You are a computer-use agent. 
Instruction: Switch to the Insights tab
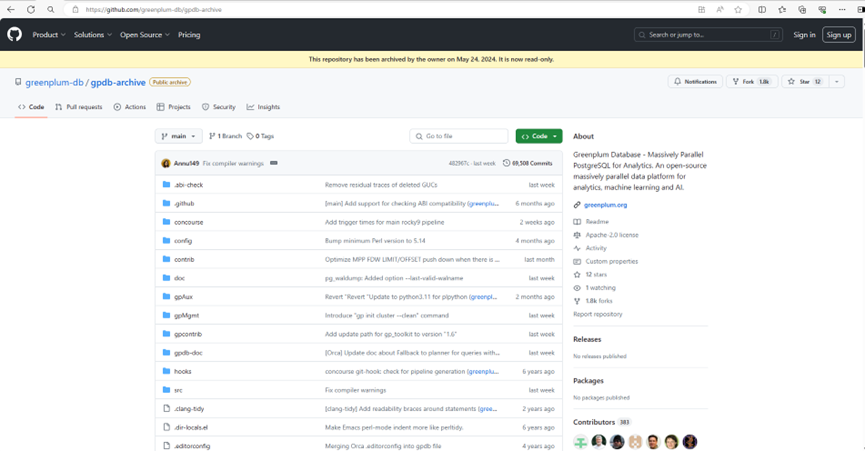tap(263, 107)
